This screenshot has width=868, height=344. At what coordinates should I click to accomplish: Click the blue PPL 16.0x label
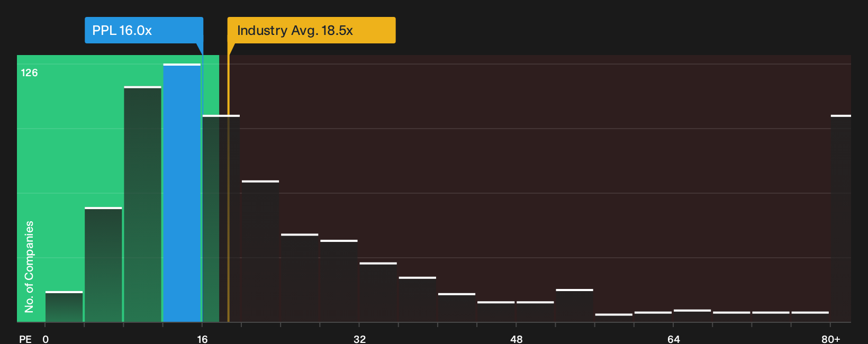[144, 30]
